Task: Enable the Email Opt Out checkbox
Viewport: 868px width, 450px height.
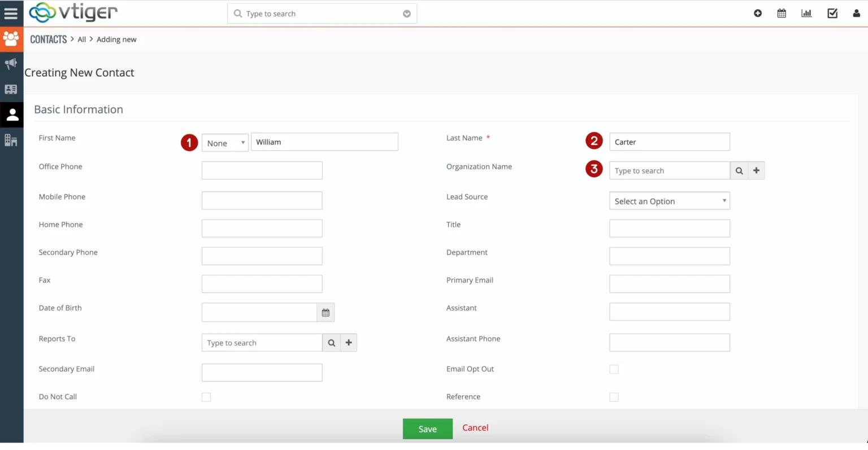Action: pyautogui.click(x=614, y=369)
